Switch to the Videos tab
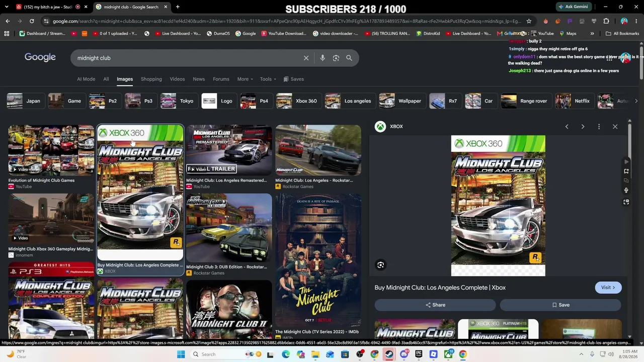The width and height of the screenshot is (644, 362). point(177,79)
